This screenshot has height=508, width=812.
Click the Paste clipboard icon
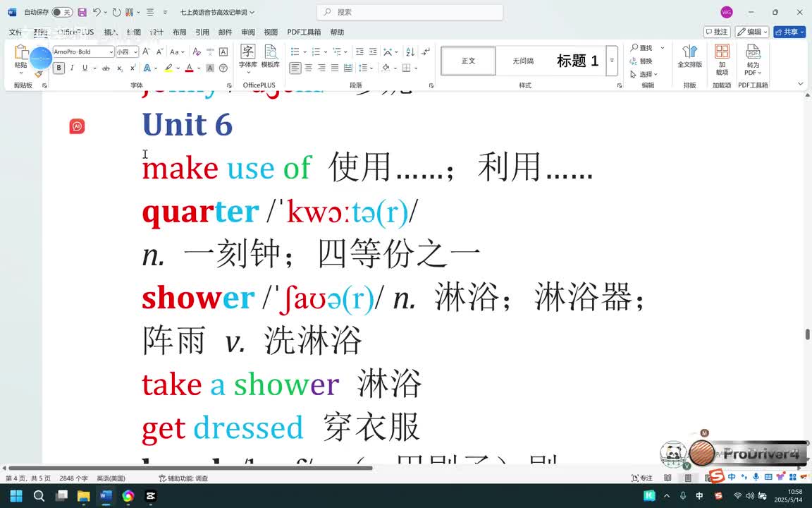[21, 52]
